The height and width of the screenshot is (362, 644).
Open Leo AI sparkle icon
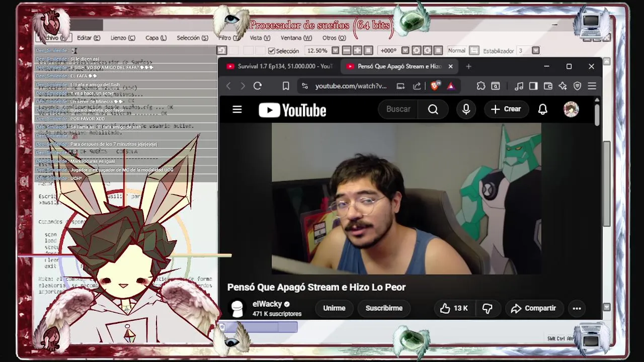[x=562, y=86]
